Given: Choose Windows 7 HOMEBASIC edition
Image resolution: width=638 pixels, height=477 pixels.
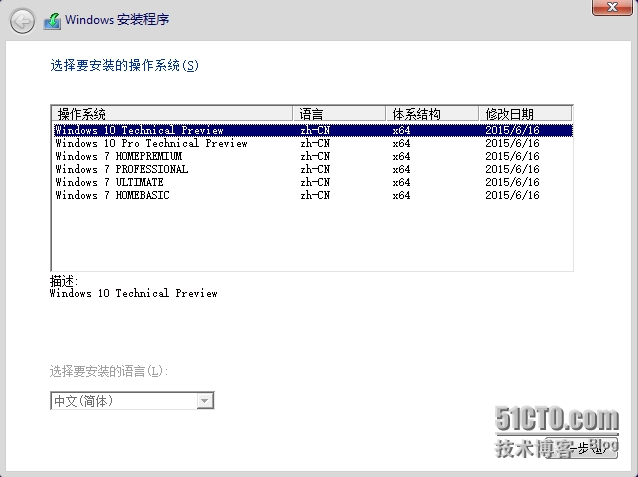Looking at the screenshot, I should (112, 195).
